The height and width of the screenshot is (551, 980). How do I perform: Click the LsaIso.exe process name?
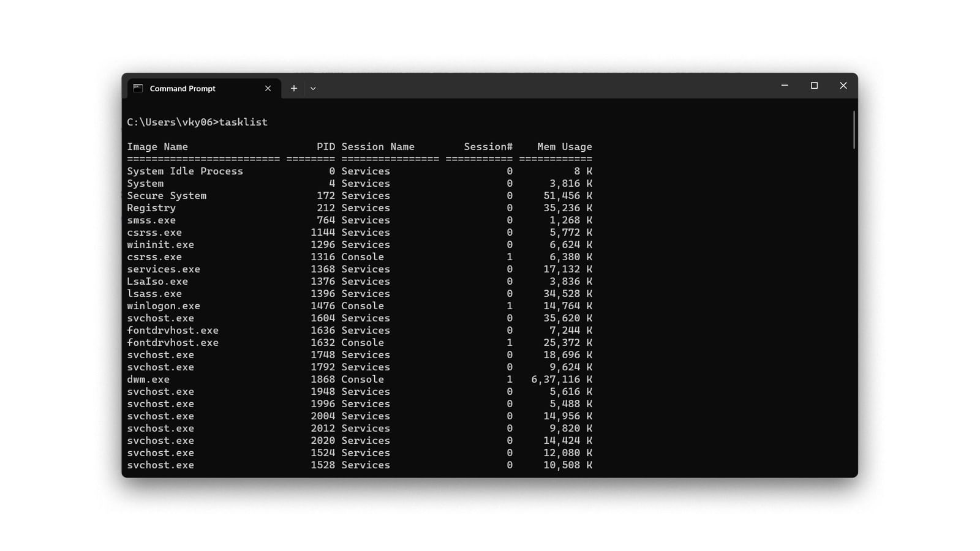pos(157,281)
